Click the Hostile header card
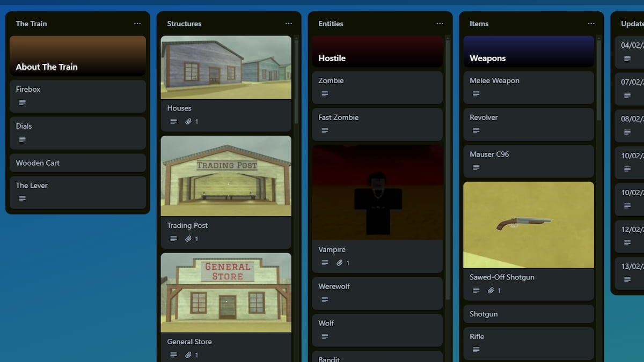Screen dimensions: 644x362 click(x=377, y=51)
